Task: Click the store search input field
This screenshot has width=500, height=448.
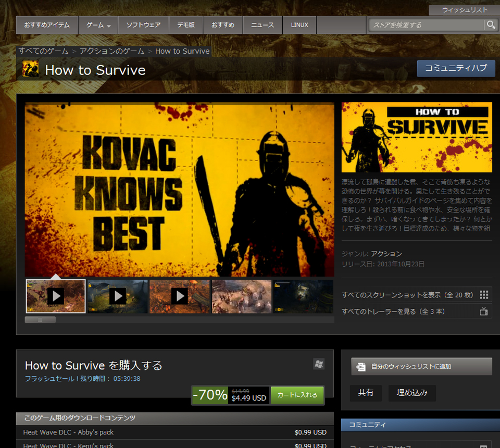Action: click(x=426, y=25)
